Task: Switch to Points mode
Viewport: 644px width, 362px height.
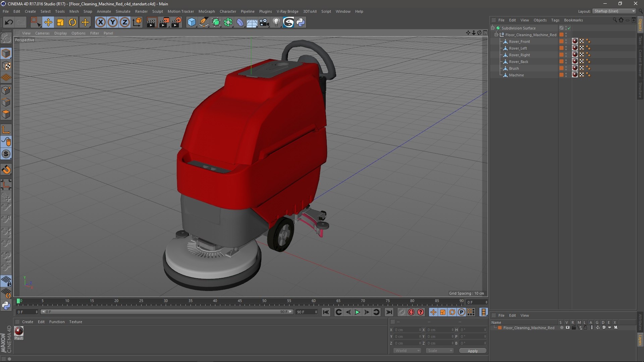Action: (6, 90)
